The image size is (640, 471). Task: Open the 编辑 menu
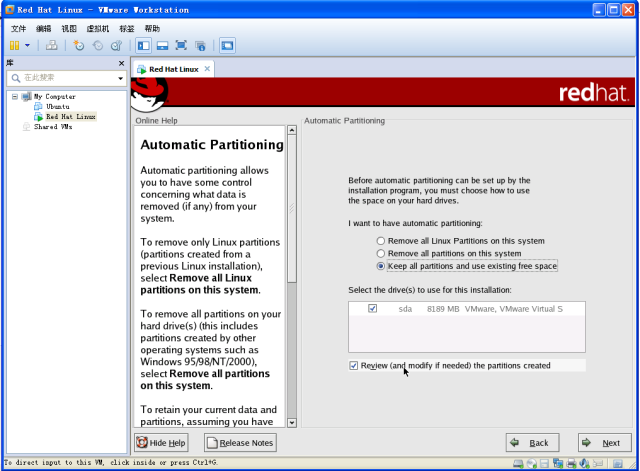(x=44, y=29)
